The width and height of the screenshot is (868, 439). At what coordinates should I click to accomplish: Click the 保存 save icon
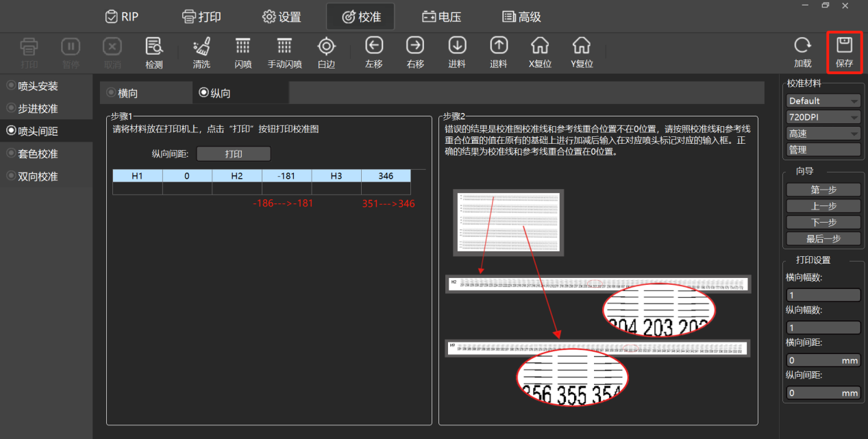tap(844, 47)
